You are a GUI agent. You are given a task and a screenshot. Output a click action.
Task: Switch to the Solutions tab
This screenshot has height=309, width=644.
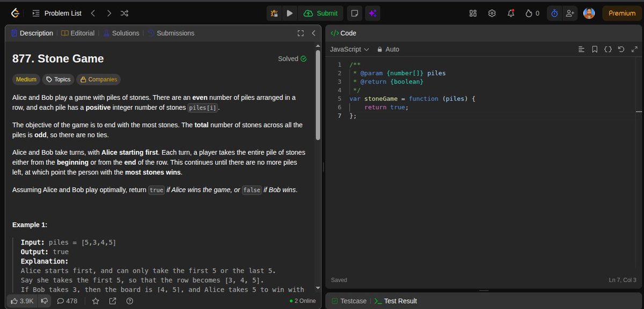click(x=121, y=33)
